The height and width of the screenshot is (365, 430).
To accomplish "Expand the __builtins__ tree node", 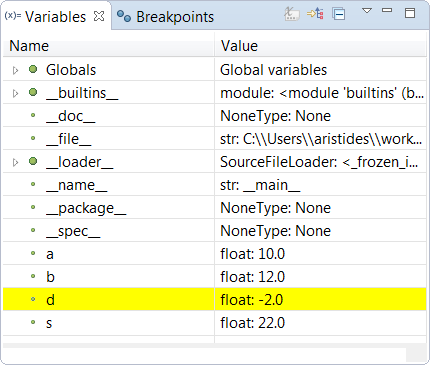I will coord(15,93).
